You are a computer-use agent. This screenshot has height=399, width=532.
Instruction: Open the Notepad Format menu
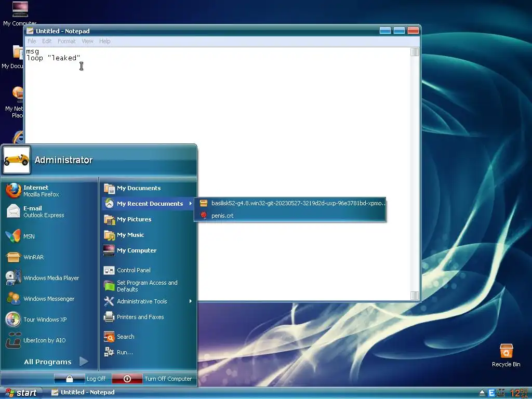tap(66, 41)
